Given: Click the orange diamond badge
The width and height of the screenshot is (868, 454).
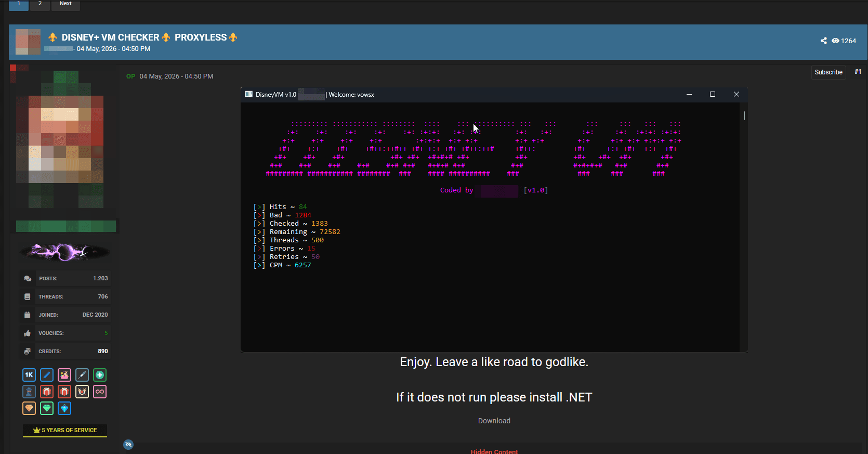Looking at the screenshot, I should click(x=29, y=408).
